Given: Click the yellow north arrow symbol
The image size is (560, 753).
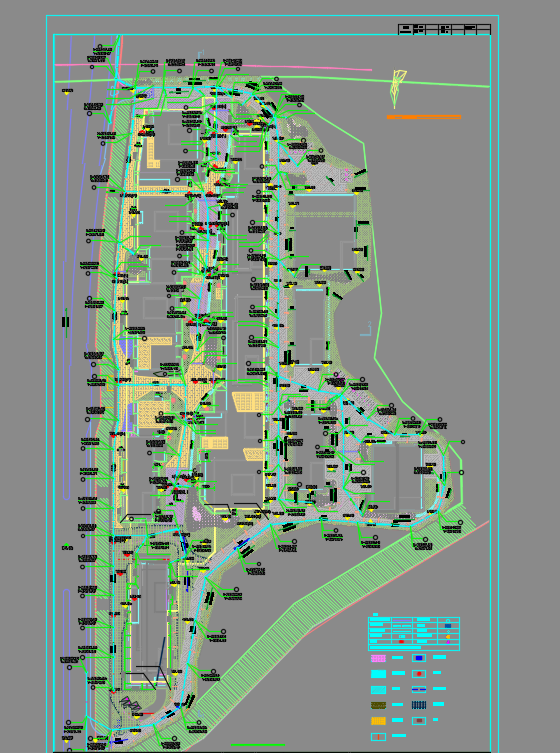Looking at the screenshot, I should (x=398, y=89).
